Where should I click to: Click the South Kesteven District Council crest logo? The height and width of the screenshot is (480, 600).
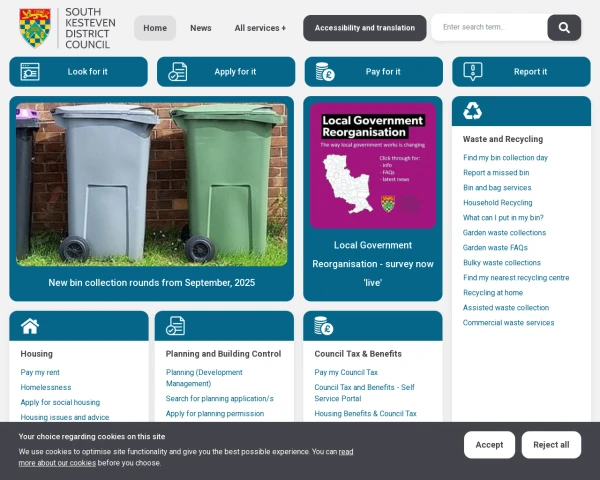35,28
